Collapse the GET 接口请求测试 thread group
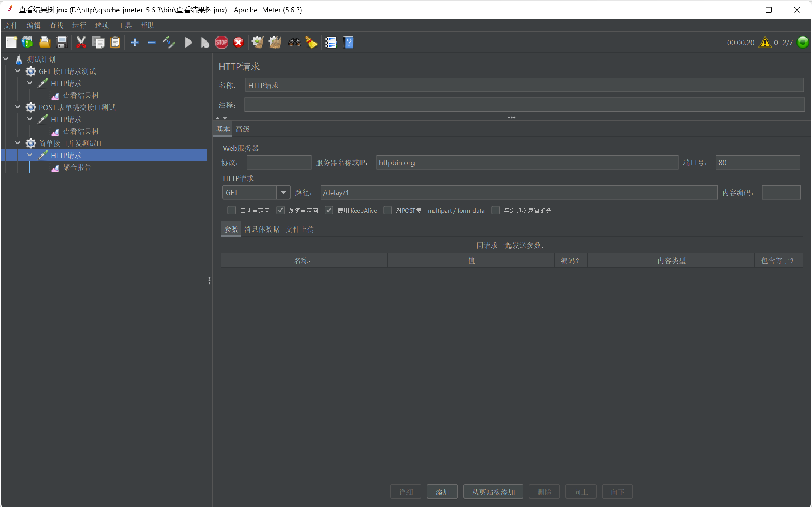This screenshot has width=812, height=507. pyautogui.click(x=18, y=71)
